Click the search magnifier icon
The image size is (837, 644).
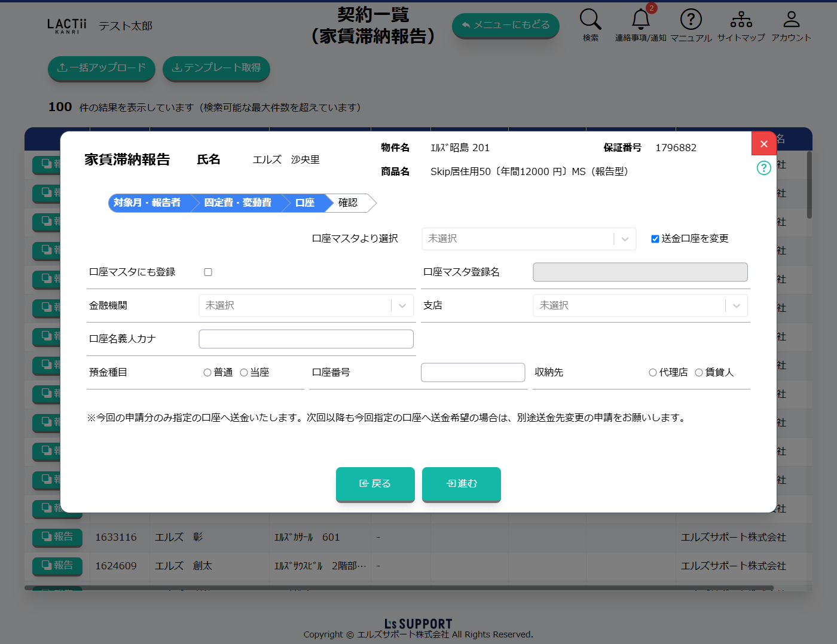pos(590,20)
